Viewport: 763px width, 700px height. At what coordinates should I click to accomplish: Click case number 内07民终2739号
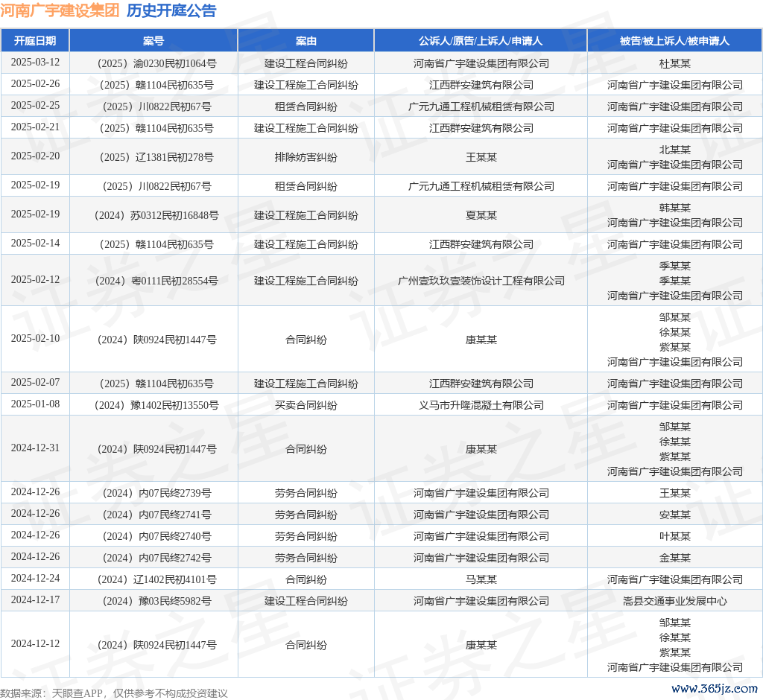pos(156,493)
